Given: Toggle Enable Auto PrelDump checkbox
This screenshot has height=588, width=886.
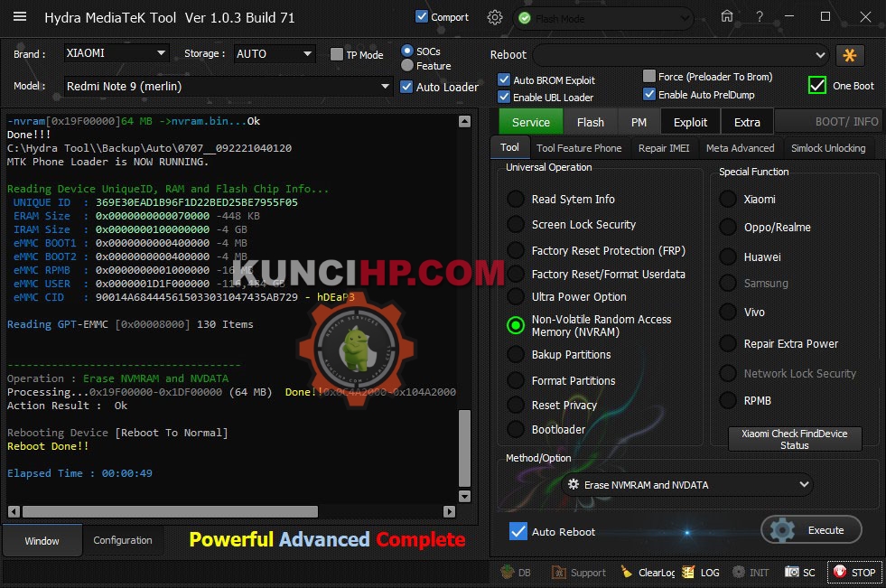Looking at the screenshot, I should click(649, 94).
